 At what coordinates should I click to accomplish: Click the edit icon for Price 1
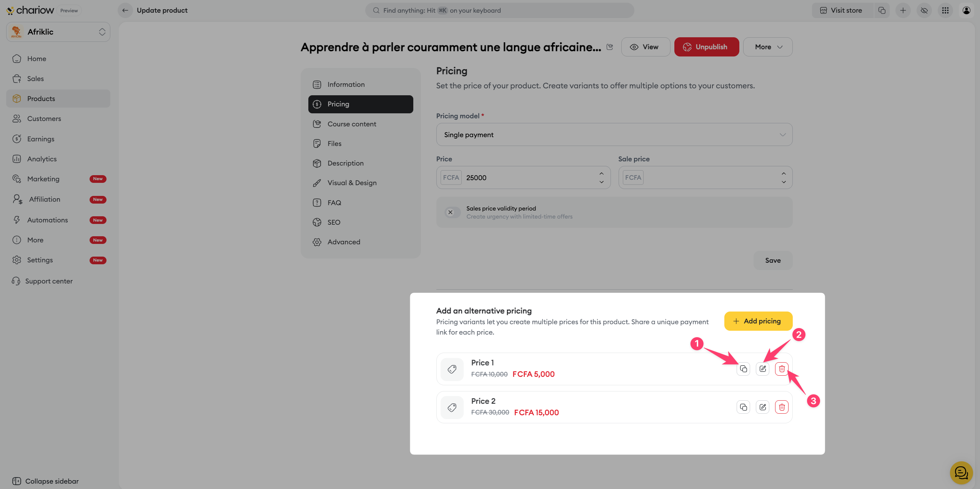[762, 369]
